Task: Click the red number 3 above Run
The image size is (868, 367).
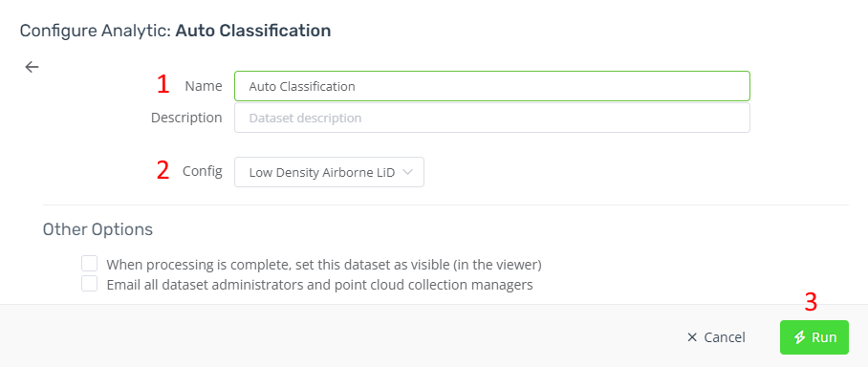Action: point(811,302)
